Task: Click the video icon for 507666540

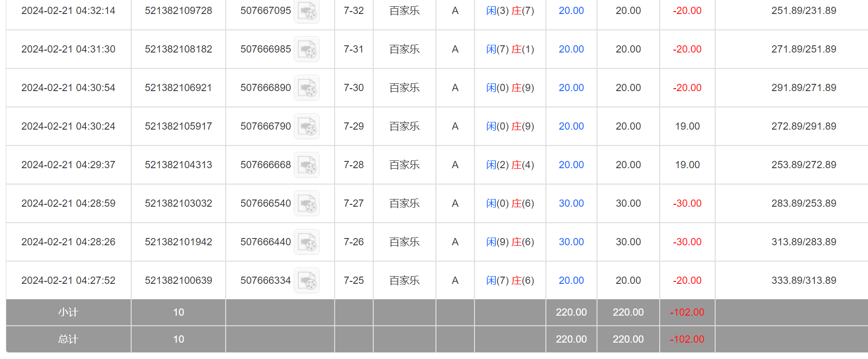Action: click(x=307, y=203)
